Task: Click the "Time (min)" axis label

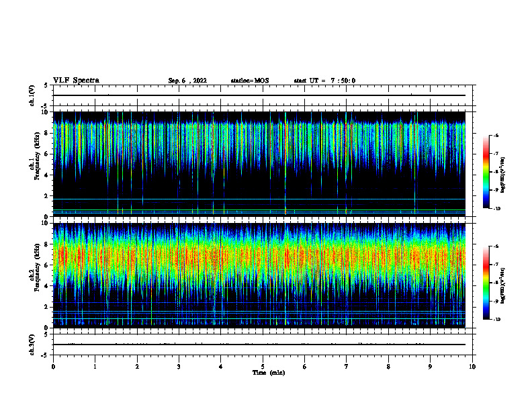Action: [x=269, y=373]
